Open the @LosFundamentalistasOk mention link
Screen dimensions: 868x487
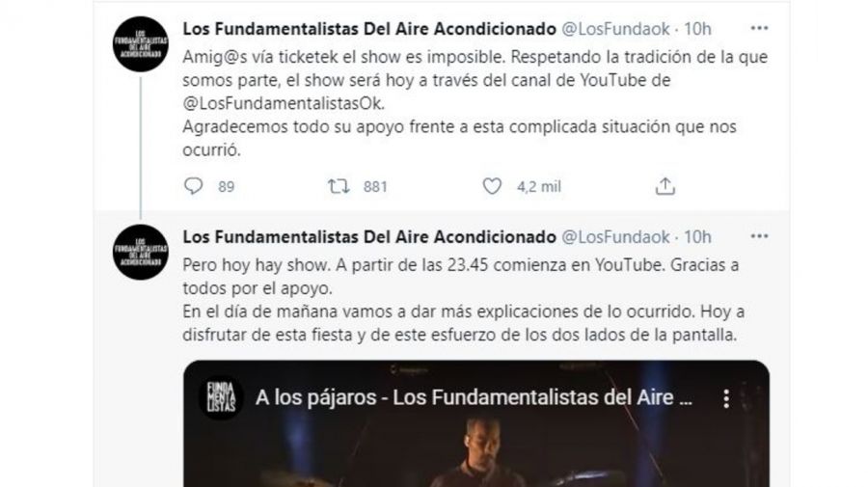284,103
